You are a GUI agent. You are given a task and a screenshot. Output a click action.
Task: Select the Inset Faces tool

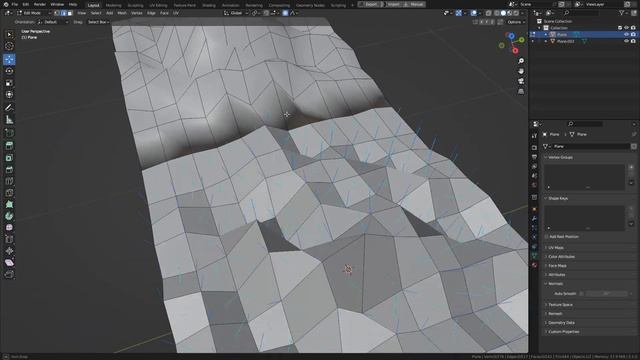tap(9, 158)
